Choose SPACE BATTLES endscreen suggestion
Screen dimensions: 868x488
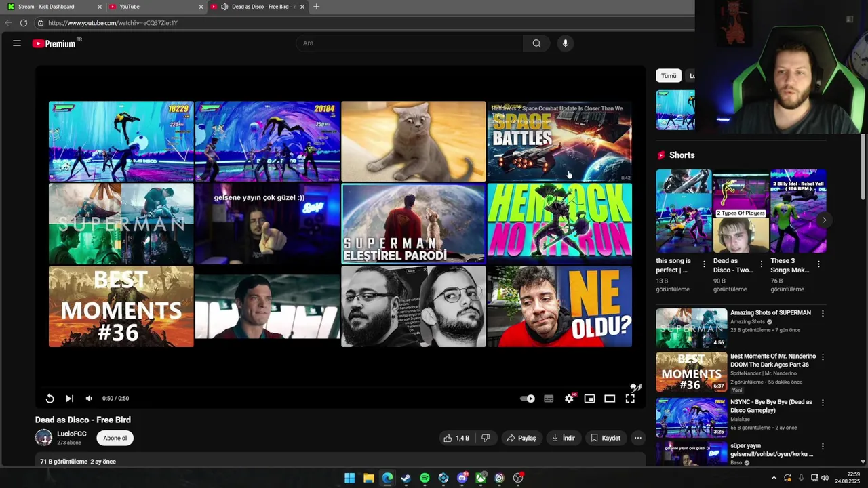tap(559, 141)
